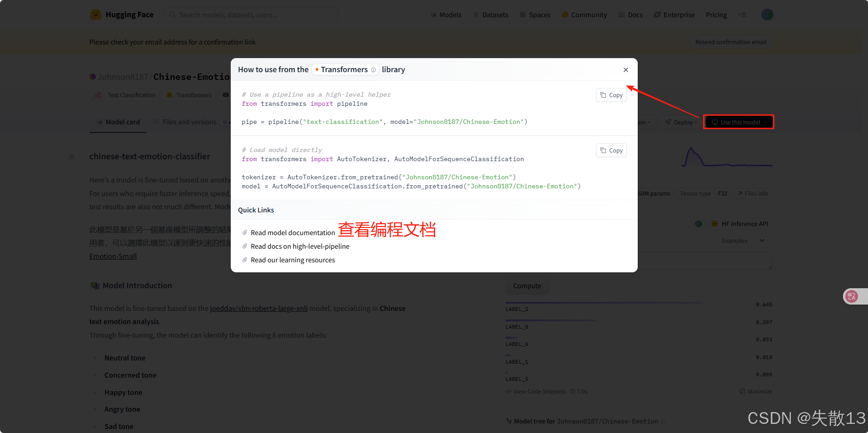The width and height of the screenshot is (868, 433).
Task: Select the Text Classification tag
Action: click(125, 95)
